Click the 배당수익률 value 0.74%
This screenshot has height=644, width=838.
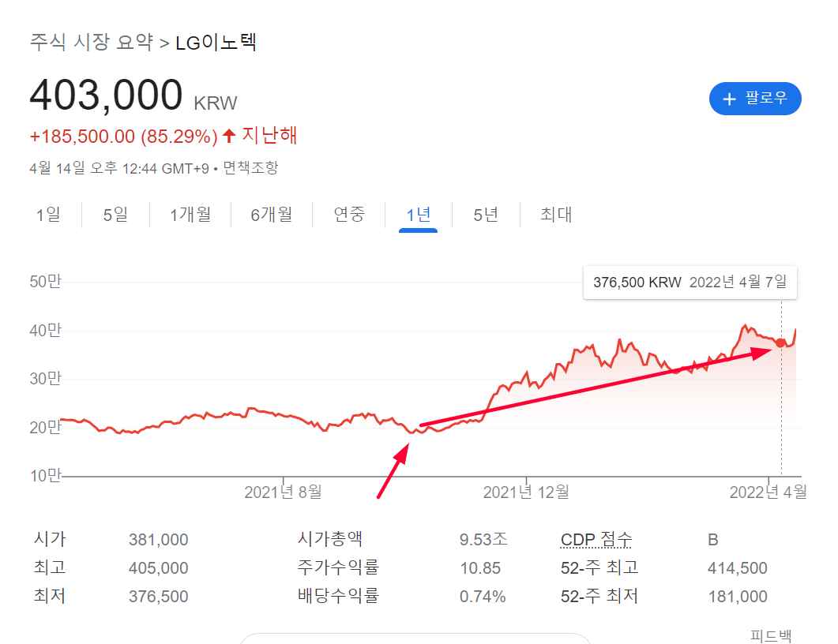[483, 597]
